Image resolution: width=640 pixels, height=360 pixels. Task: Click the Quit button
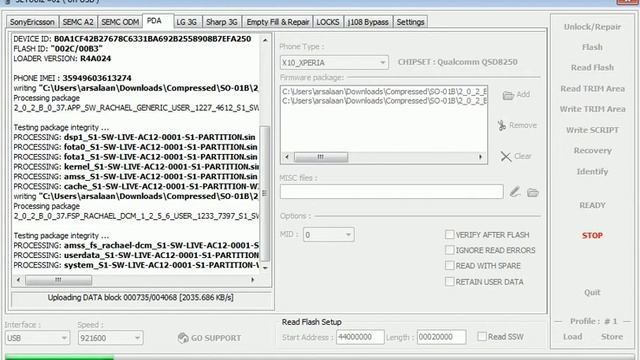coord(592,292)
